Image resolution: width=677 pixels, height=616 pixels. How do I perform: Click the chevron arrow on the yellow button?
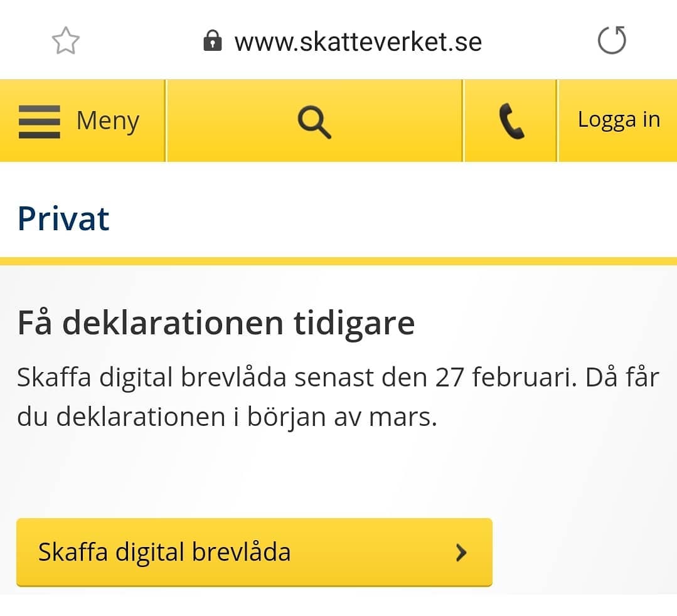tap(462, 552)
